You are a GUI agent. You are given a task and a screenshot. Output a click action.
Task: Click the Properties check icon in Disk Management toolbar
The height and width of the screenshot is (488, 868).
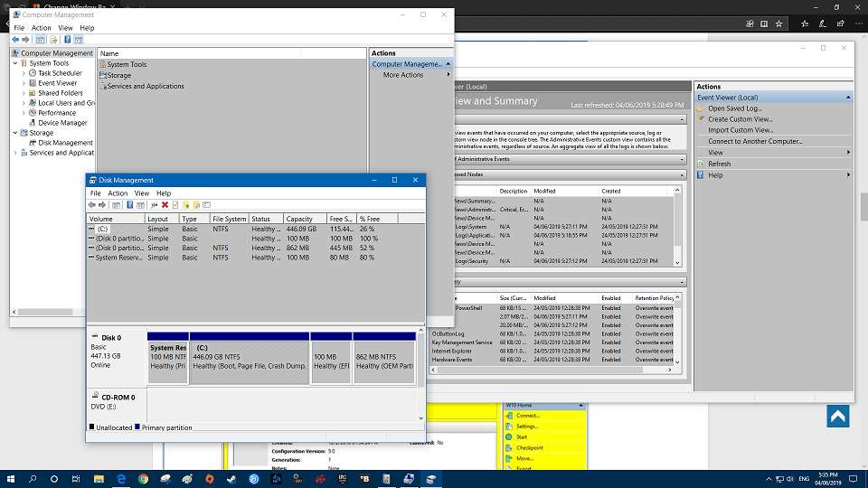(x=175, y=205)
